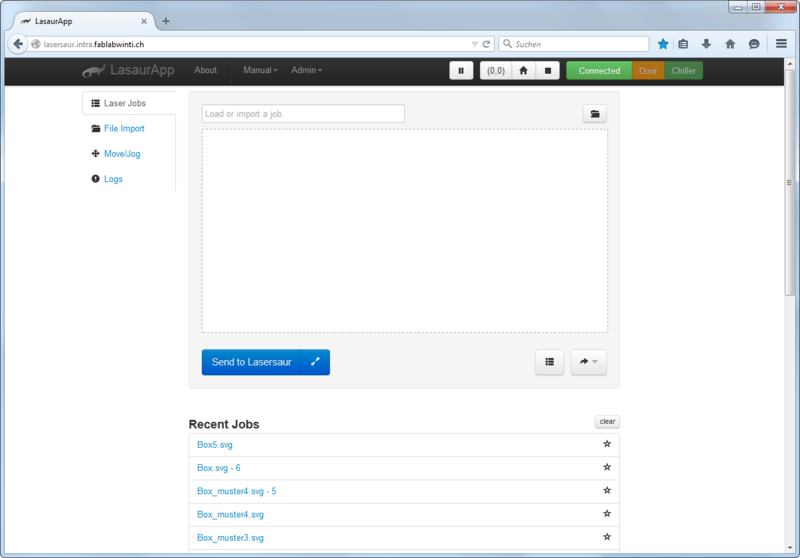Click the job preview canvas area
This screenshot has height=558, width=800.
click(x=405, y=231)
